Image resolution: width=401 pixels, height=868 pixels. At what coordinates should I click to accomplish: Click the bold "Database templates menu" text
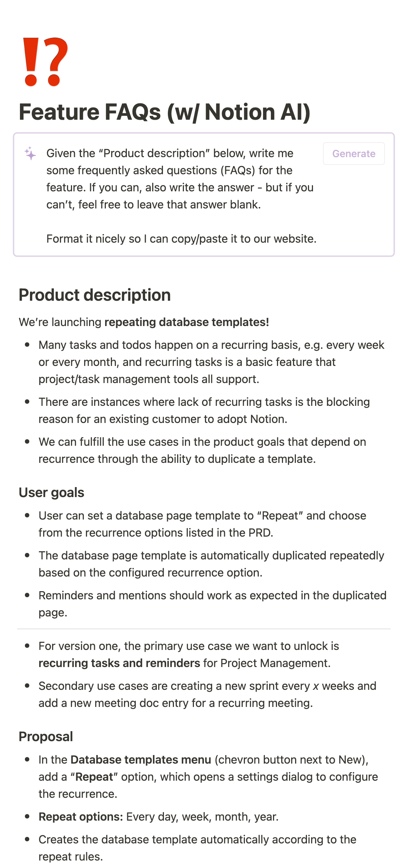click(141, 760)
